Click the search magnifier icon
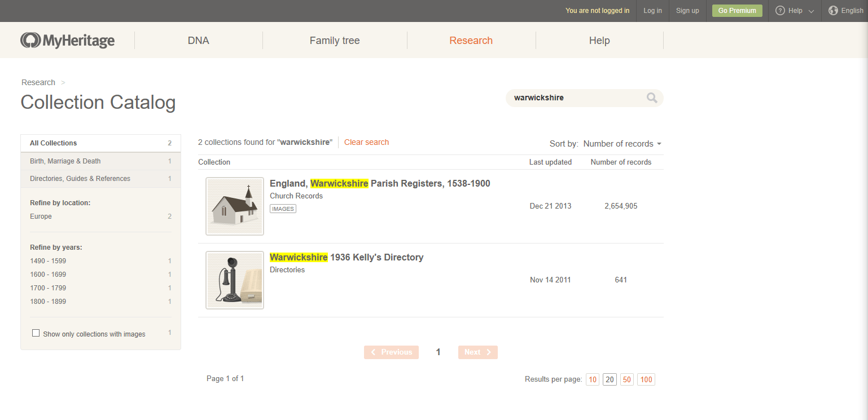The width and height of the screenshot is (868, 420). [x=652, y=98]
